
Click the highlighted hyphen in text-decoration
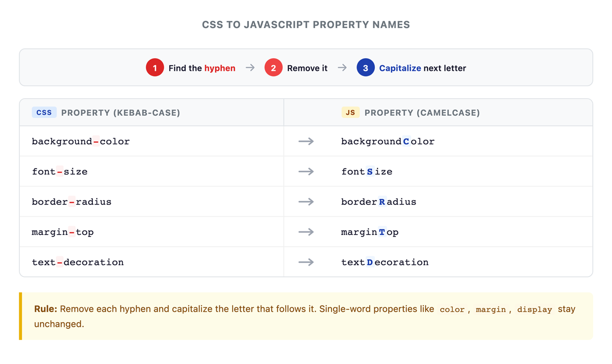(x=60, y=262)
